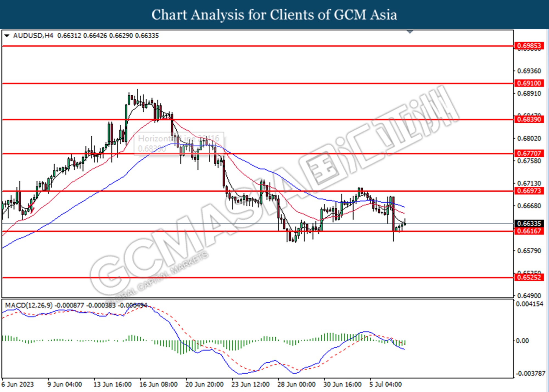This screenshot has height=392, width=549.
Task: Click the AUDUSD,H4 symbol title text
Action: 33,36
